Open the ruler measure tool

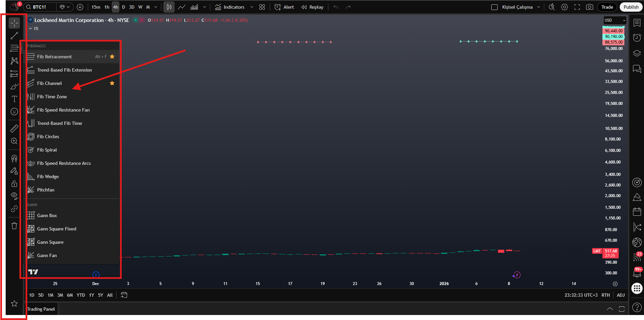click(14, 129)
